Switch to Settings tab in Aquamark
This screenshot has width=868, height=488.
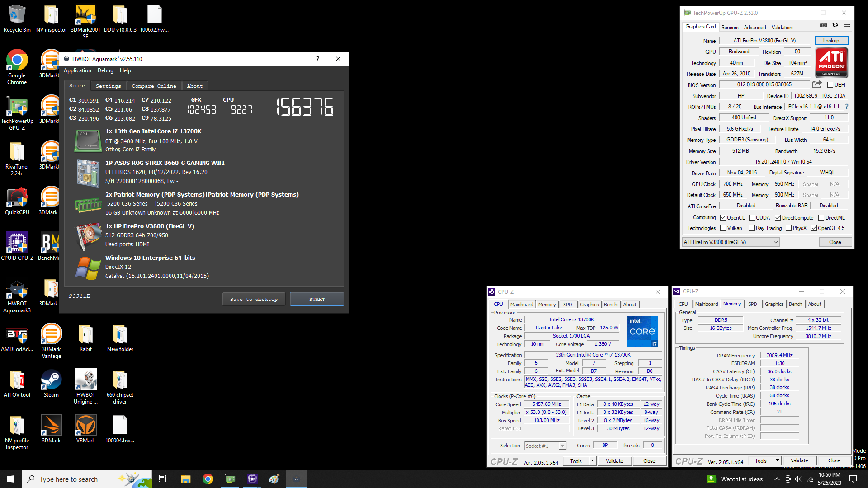(x=108, y=86)
